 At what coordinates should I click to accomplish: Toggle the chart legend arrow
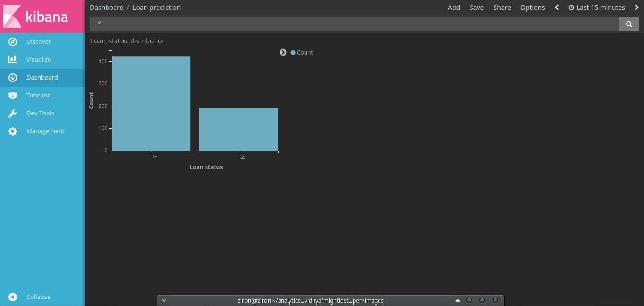pos(283,52)
